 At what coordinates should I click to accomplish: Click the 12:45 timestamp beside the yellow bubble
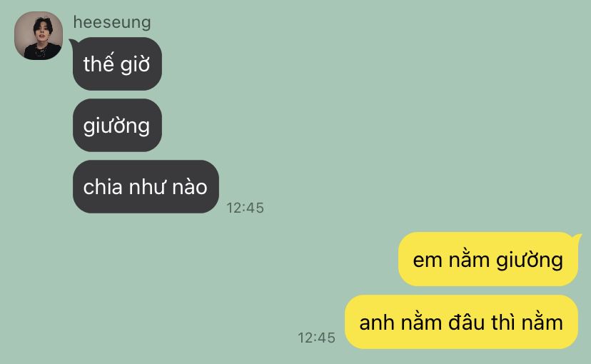pyautogui.click(x=316, y=338)
